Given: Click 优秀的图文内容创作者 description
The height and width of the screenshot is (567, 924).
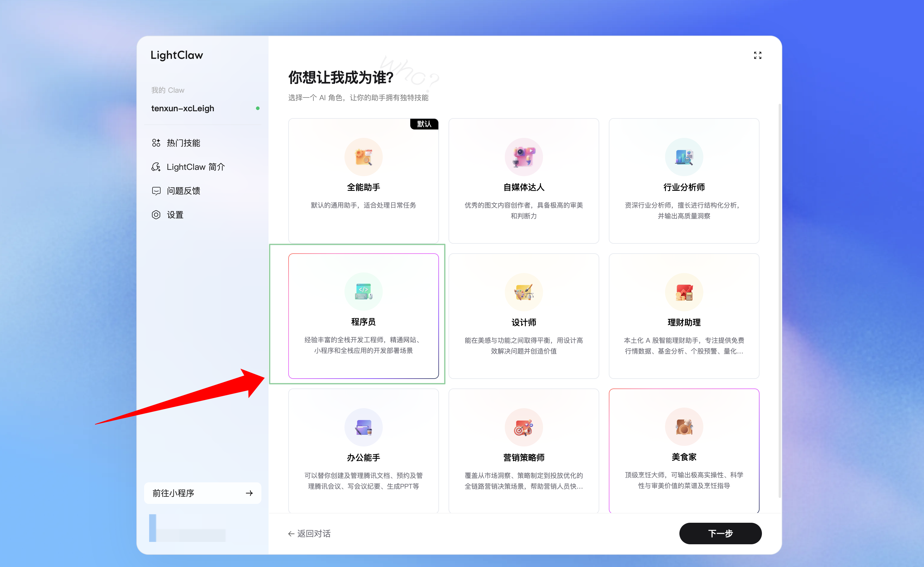Looking at the screenshot, I should [x=524, y=210].
